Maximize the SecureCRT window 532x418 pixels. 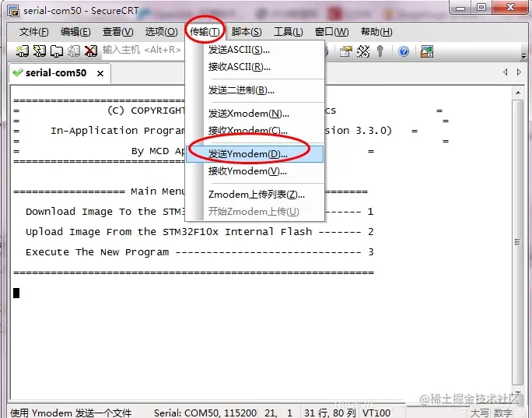point(481,8)
